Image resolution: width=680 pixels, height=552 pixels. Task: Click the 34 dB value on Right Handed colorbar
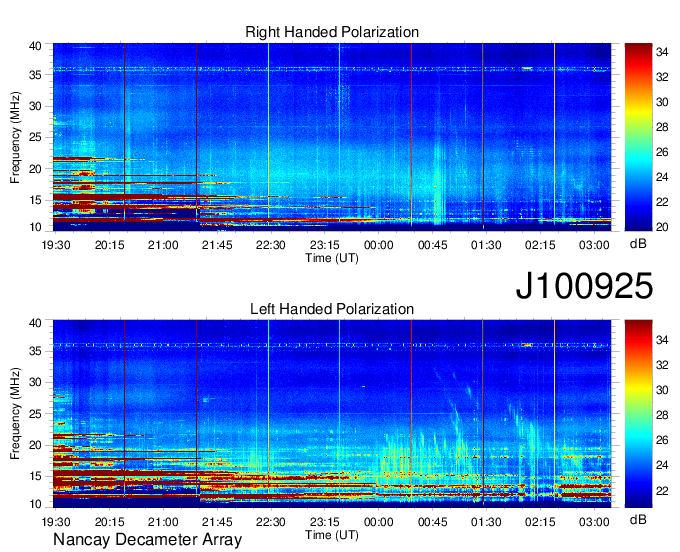(662, 52)
